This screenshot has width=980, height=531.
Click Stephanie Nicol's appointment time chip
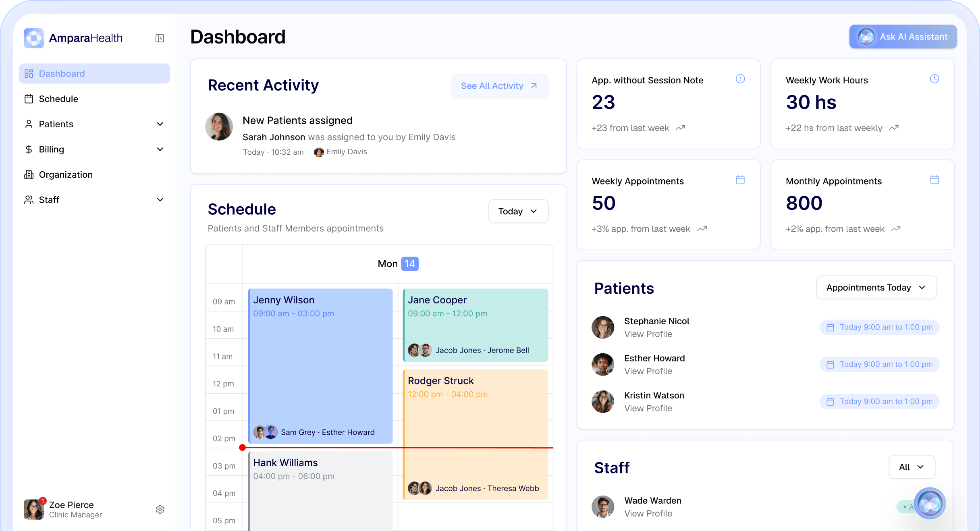point(879,328)
